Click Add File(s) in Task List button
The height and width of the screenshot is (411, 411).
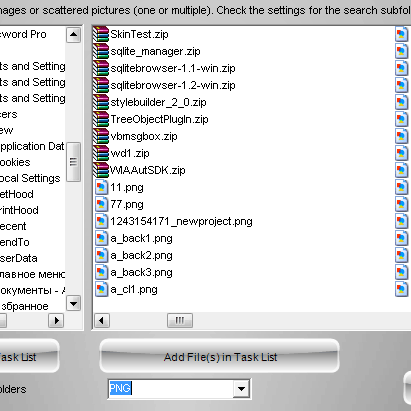click(220, 356)
